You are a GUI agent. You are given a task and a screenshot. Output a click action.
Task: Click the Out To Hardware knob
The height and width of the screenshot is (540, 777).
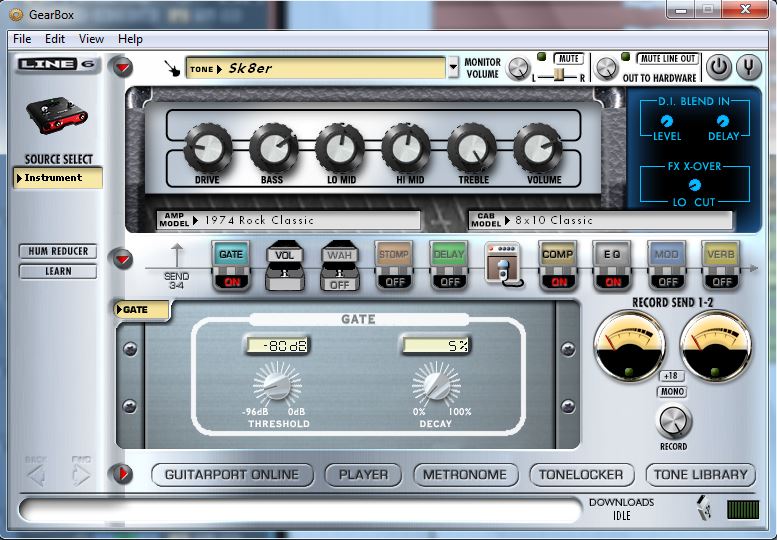pos(606,68)
